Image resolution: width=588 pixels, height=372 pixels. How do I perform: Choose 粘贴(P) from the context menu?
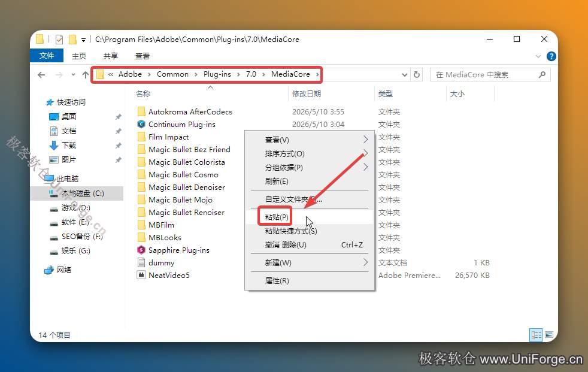click(310, 217)
